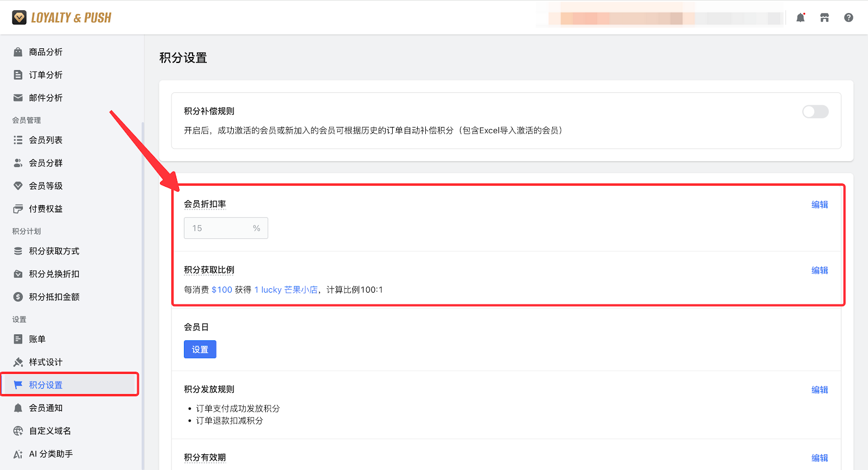Click the Loyalty & Push logo

[x=62, y=18]
